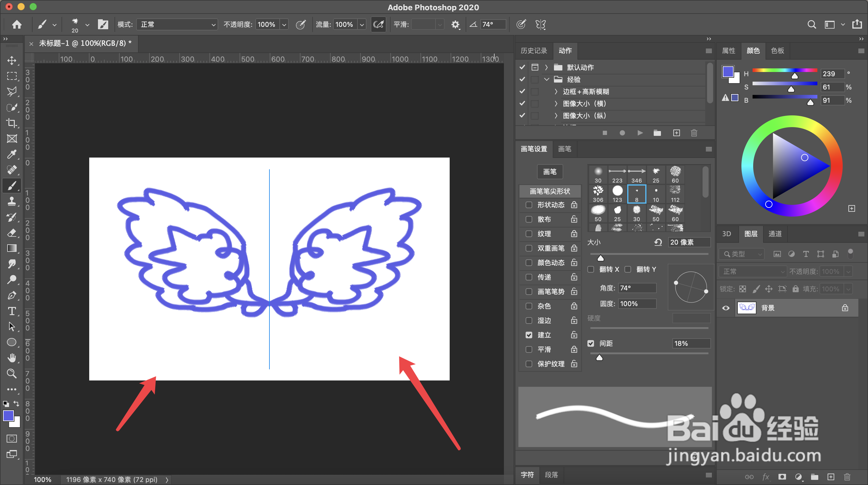This screenshot has width=868, height=485.
Task: Open the 模式 blend mode dropdown
Action: [177, 24]
